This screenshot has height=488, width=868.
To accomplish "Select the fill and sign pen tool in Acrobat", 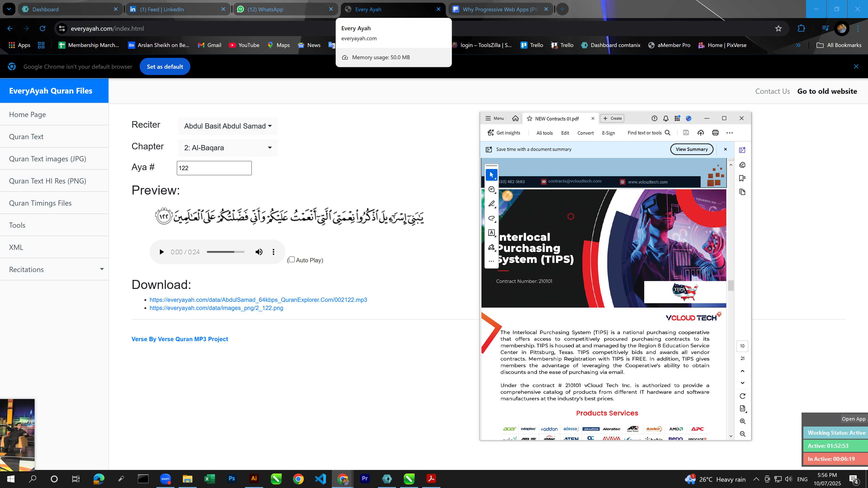I will pos(491,247).
